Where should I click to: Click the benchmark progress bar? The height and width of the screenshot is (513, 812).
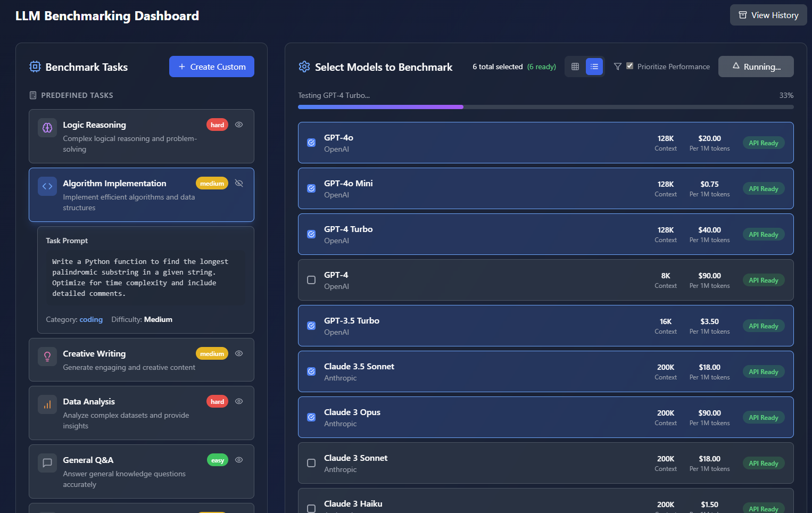click(x=546, y=107)
